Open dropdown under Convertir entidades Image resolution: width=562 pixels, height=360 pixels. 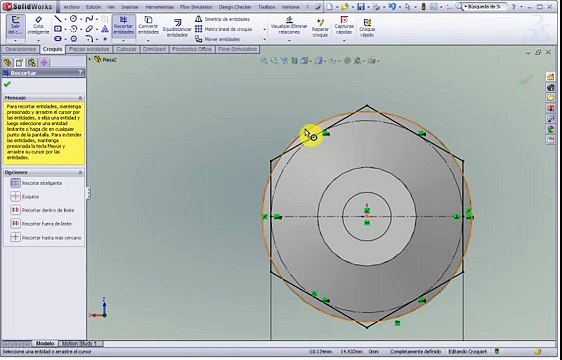tap(148, 41)
